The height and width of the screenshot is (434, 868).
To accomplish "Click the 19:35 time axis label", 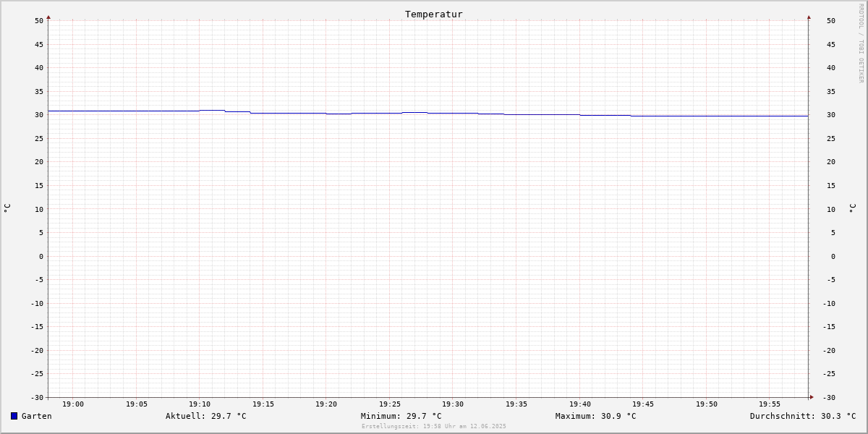I will [x=516, y=404].
